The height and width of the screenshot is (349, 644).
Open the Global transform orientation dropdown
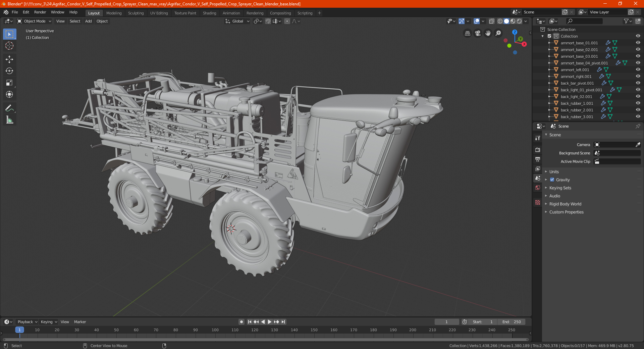[x=237, y=21]
